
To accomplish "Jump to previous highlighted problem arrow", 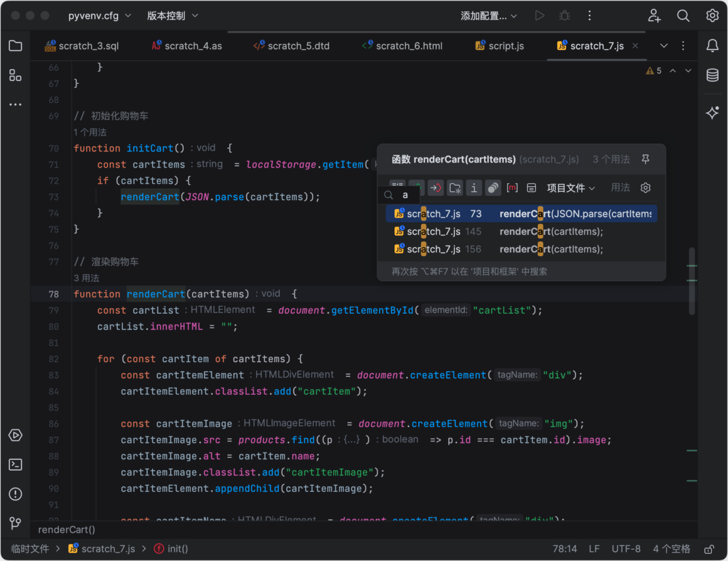I will point(673,70).
